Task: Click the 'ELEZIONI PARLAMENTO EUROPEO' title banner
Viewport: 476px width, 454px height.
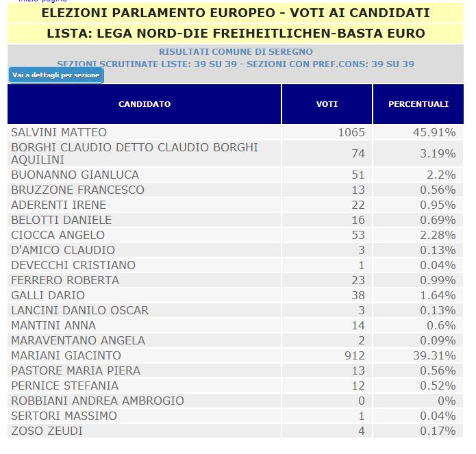Action: pos(236,13)
